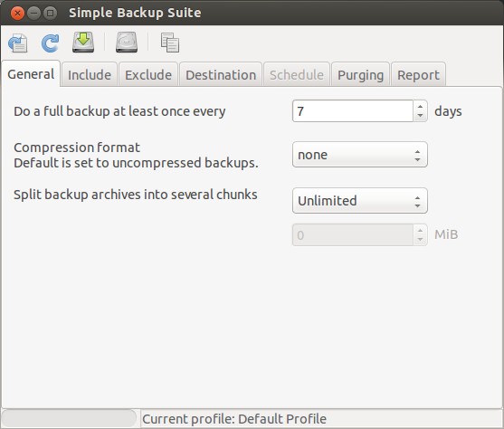
Task: Increase full backup days with up arrow
Action: (420, 106)
